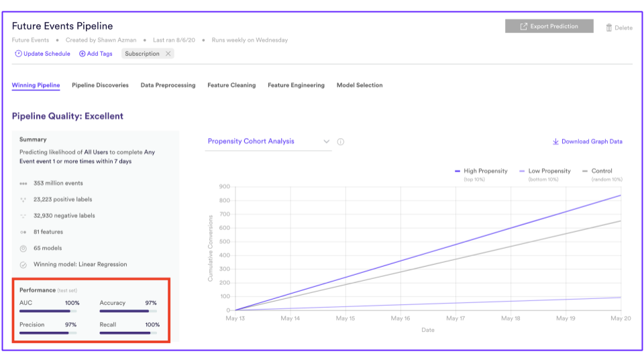Click the info icon beside Propensity Cohort Analysis
This screenshot has width=644, height=362.
click(x=341, y=141)
